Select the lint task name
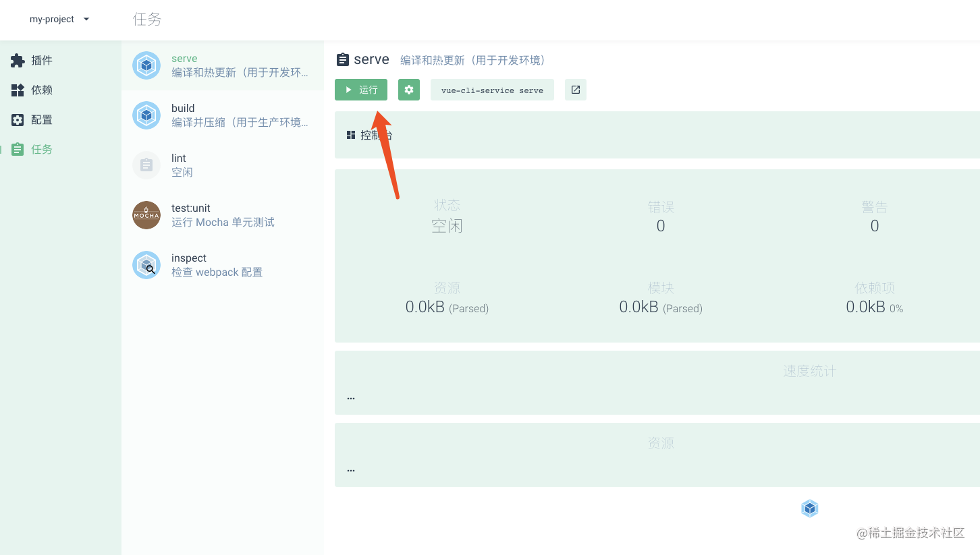The image size is (980, 555). pyautogui.click(x=179, y=158)
